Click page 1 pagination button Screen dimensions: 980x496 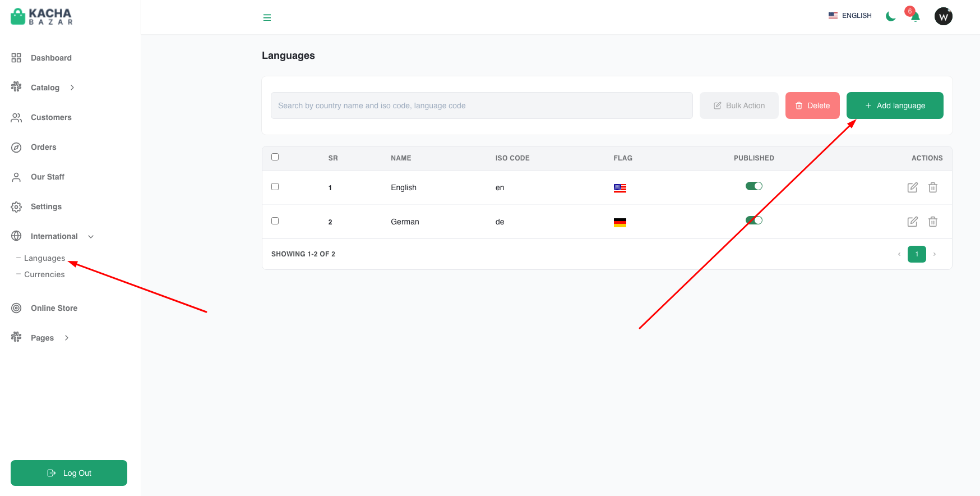point(917,254)
